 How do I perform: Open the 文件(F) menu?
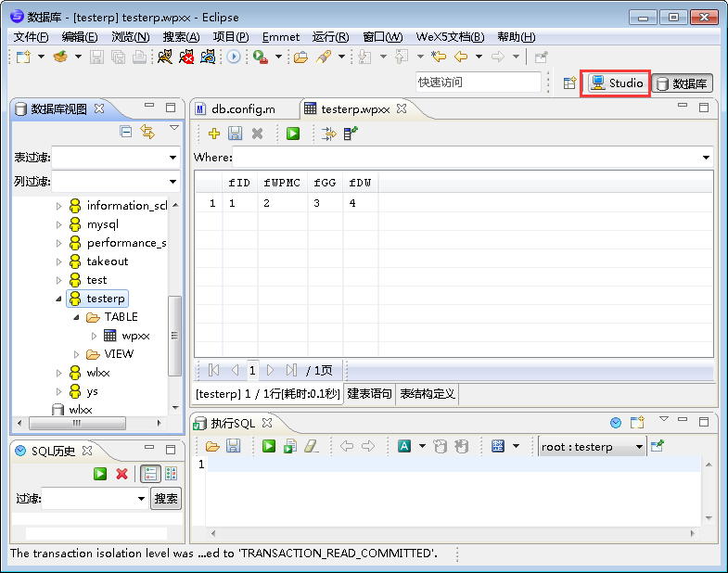[31, 37]
